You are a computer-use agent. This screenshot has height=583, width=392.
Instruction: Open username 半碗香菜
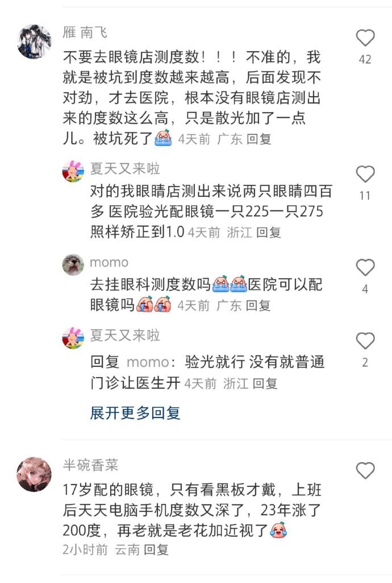coord(90,465)
